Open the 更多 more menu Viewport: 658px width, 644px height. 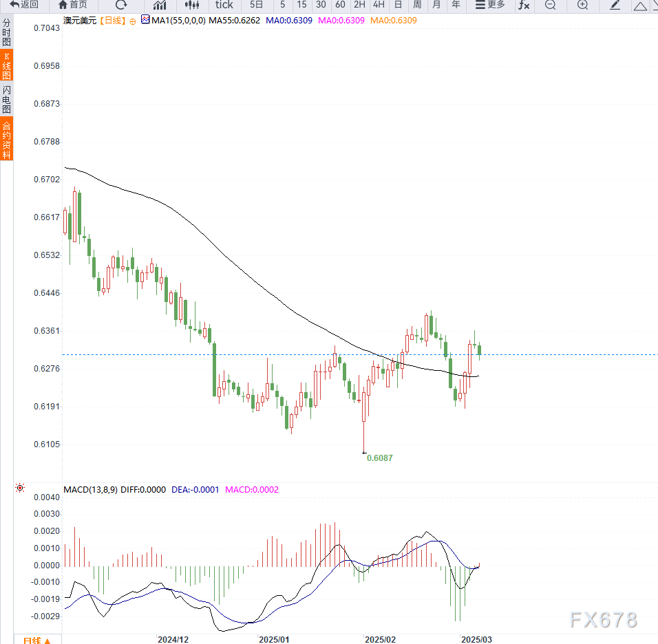click(x=490, y=5)
